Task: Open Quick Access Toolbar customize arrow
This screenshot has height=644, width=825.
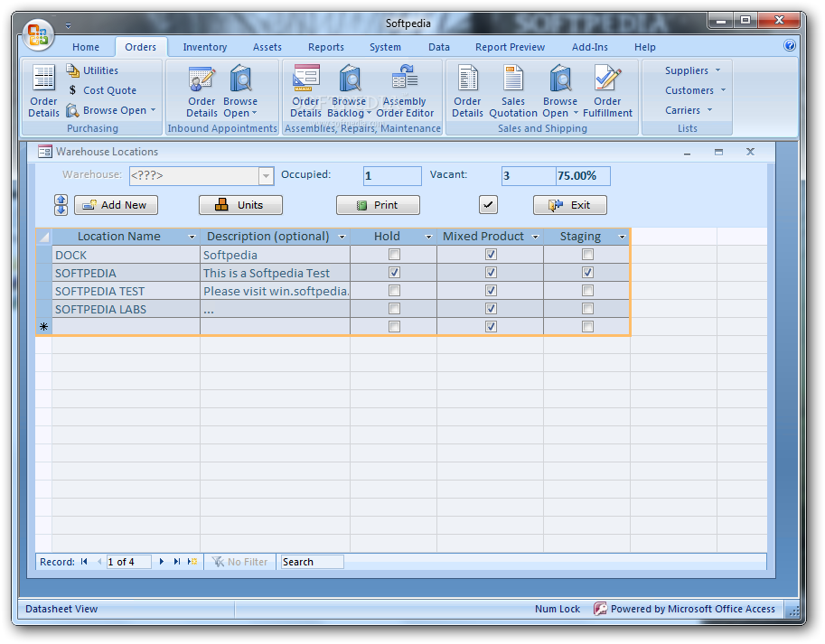Action: [68, 26]
